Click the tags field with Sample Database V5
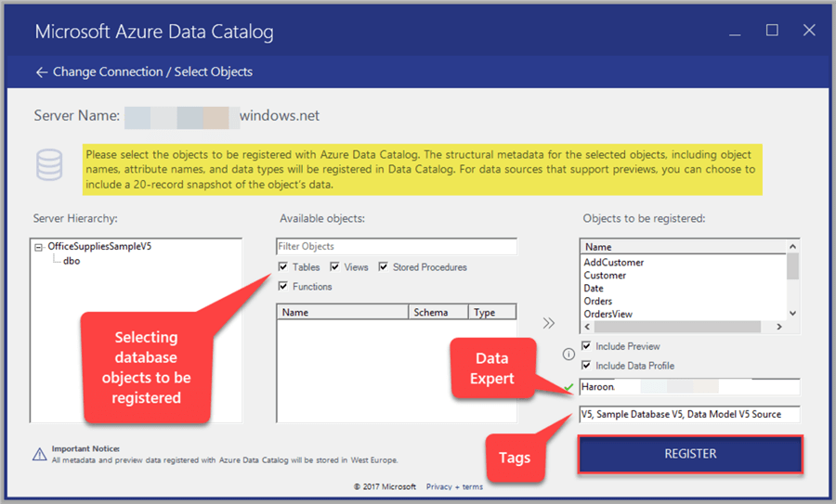836x504 pixels. pos(690,414)
